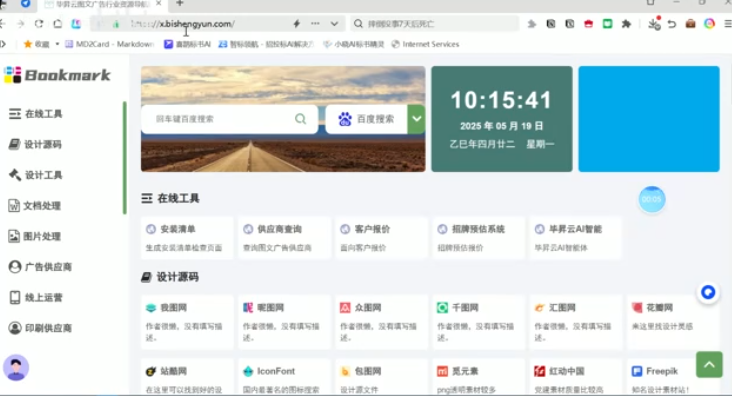
Task: Click the 觅元素 card icon
Action: click(442, 371)
